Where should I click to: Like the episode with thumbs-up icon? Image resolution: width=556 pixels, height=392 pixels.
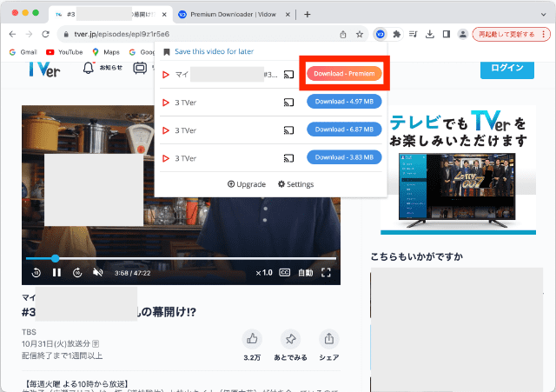click(x=252, y=339)
